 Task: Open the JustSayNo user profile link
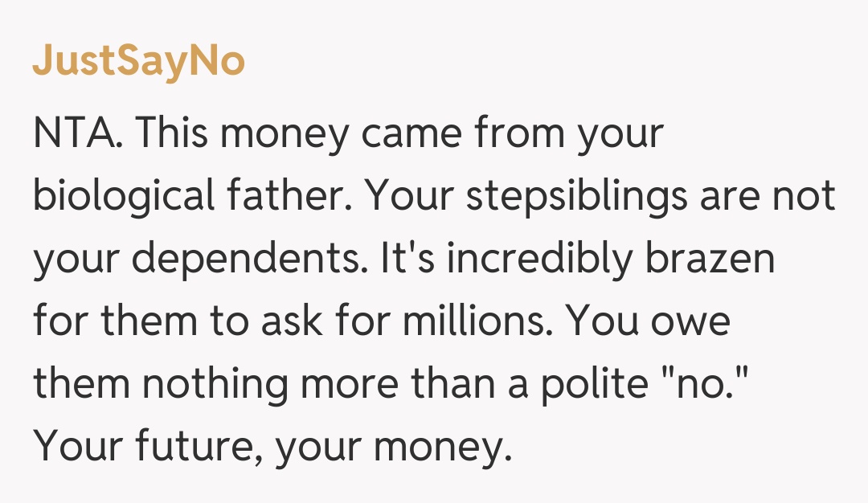point(138,62)
